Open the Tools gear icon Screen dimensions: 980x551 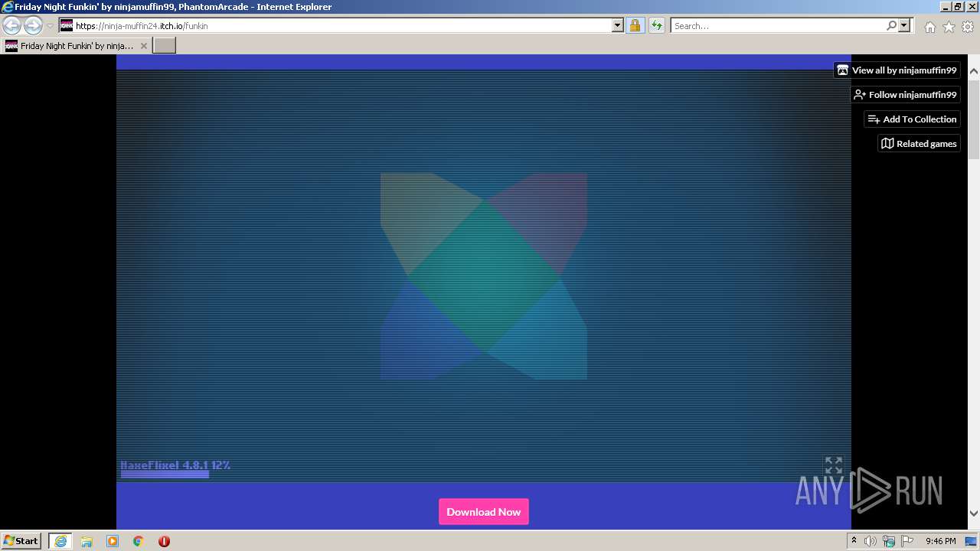968,27
